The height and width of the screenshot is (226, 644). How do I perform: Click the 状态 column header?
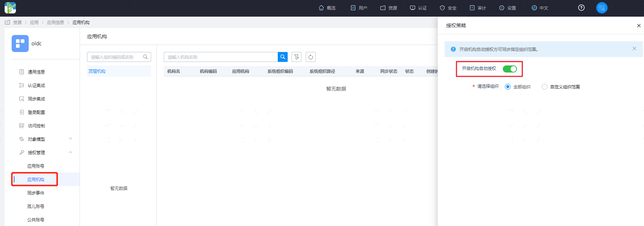[409, 71]
